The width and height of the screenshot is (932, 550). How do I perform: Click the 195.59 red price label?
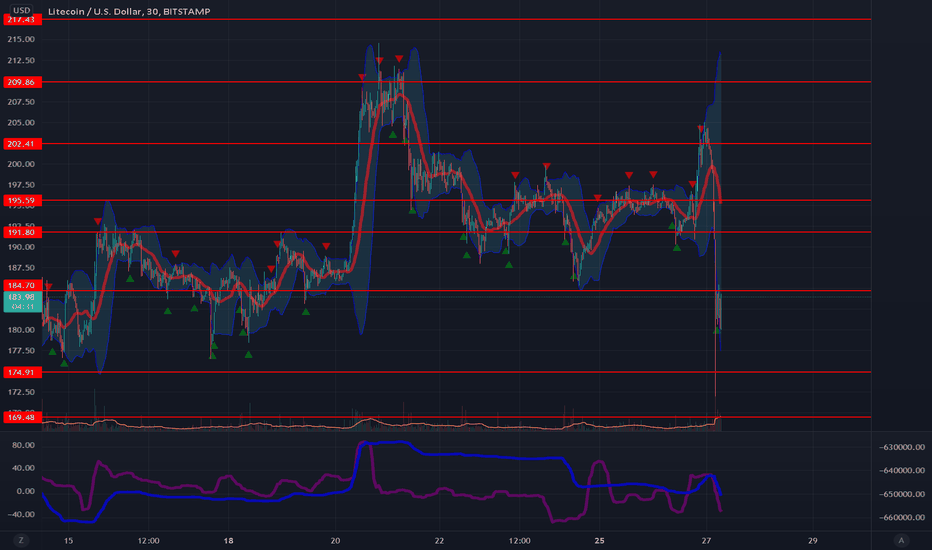click(x=23, y=200)
